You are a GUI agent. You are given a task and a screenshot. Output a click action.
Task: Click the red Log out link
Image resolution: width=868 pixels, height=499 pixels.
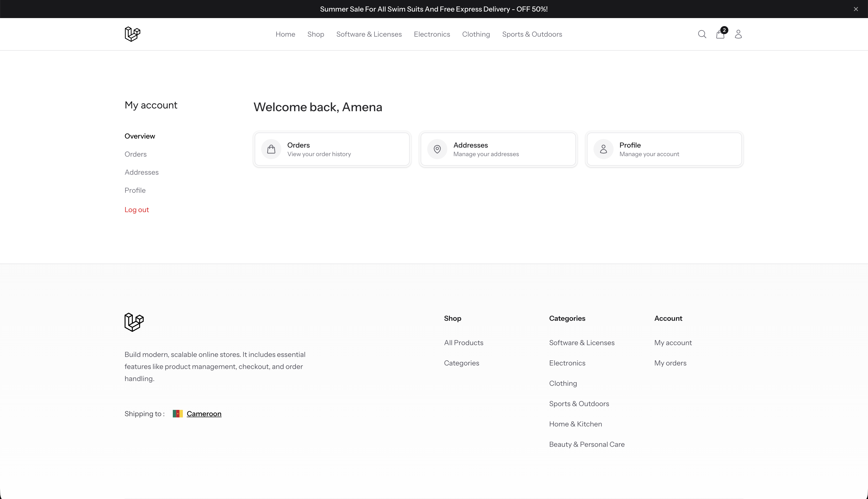click(136, 210)
